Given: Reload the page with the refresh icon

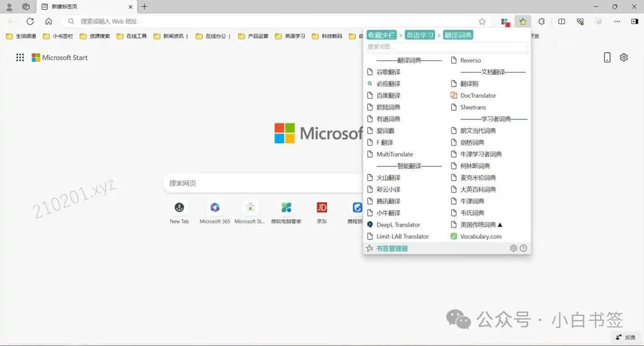Looking at the screenshot, I should [x=30, y=21].
